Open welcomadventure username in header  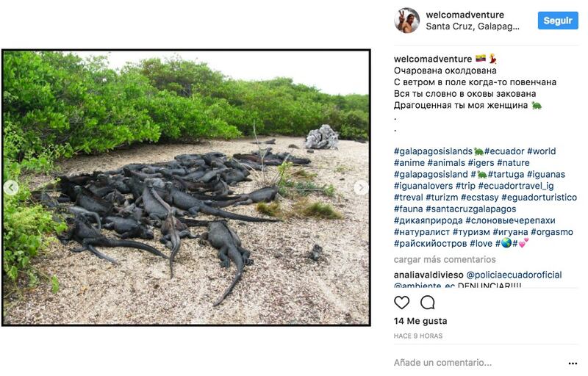click(465, 15)
